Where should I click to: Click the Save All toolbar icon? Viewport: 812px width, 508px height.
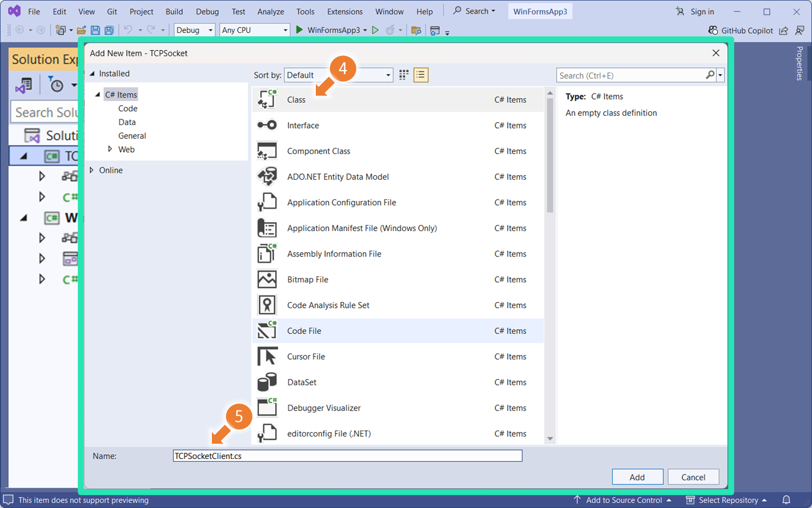pyautogui.click(x=109, y=30)
